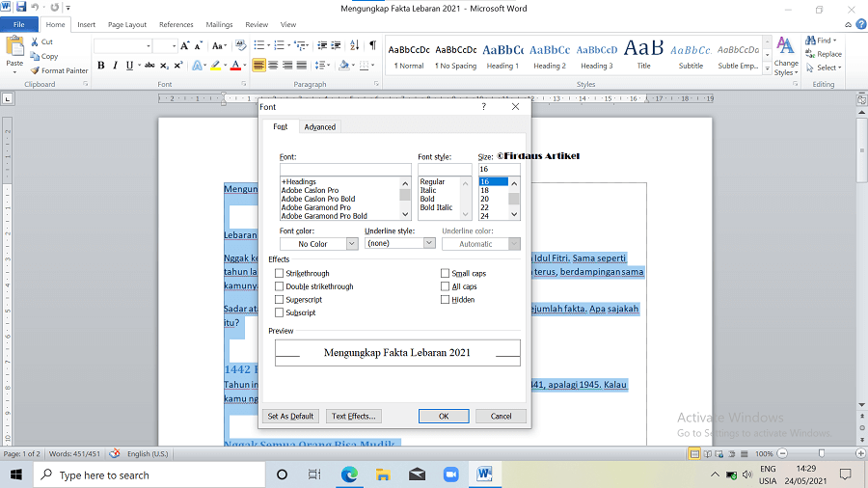
Task: Check the Hidden effect checkbox
Action: [445, 300]
